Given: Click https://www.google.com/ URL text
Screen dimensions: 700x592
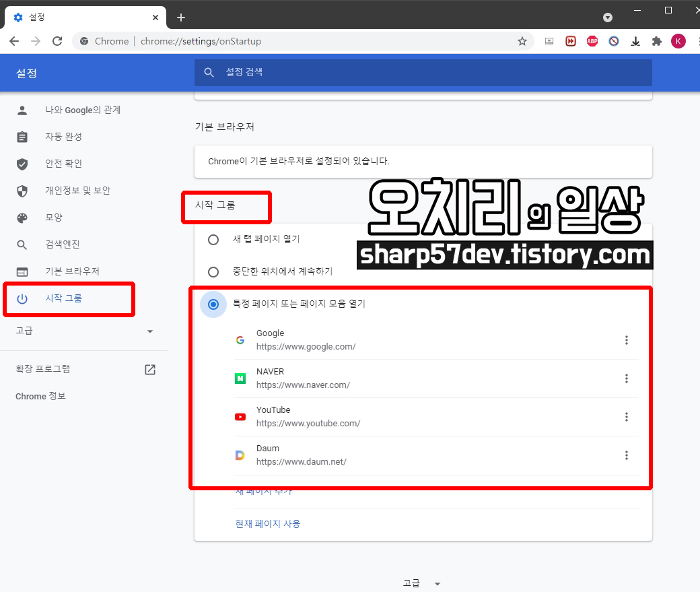Looking at the screenshot, I should point(306,347).
